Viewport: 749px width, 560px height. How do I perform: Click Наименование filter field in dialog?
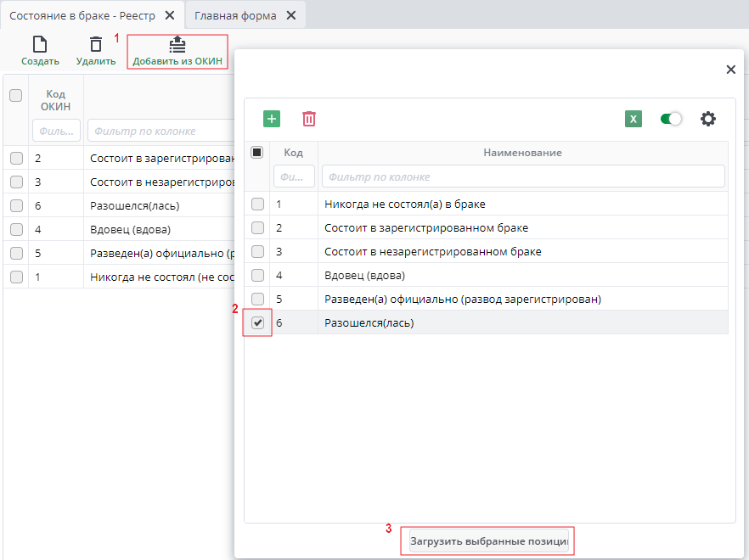[522, 176]
